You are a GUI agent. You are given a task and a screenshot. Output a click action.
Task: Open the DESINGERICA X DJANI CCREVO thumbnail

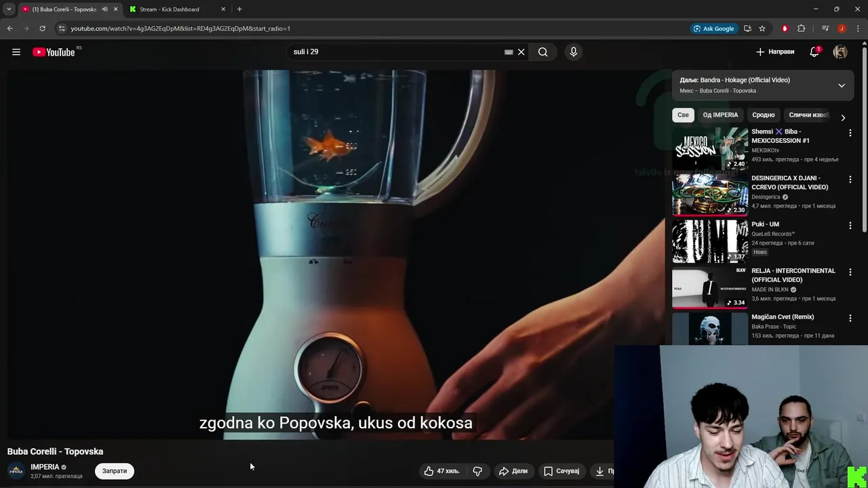click(710, 195)
